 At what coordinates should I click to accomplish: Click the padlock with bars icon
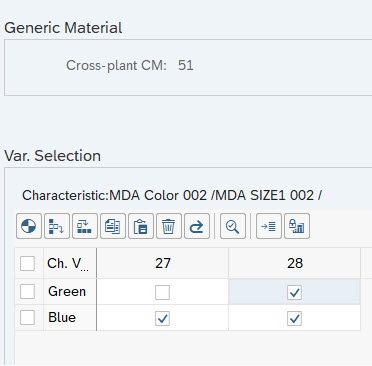(297, 226)
